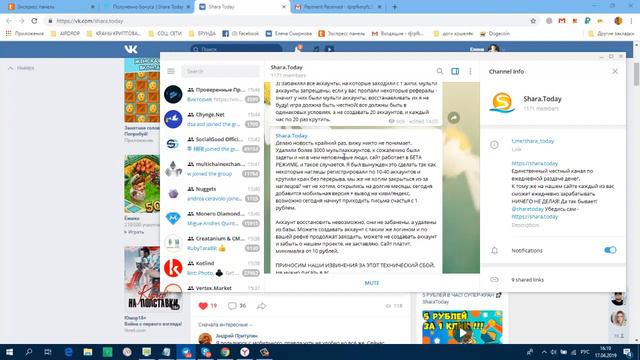Close the Channel Info panel
640x360 pixels.
point(615,71)
